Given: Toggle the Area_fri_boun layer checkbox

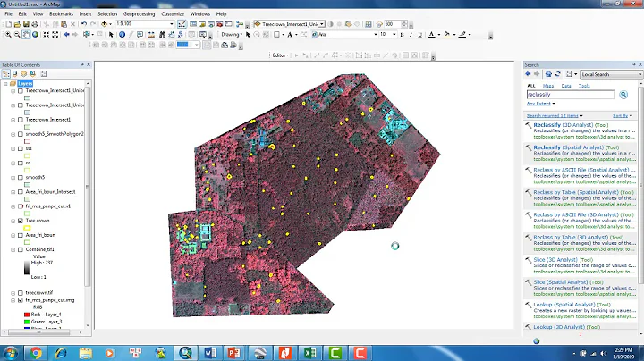Looking at the screenshot, I should (21, 235).
